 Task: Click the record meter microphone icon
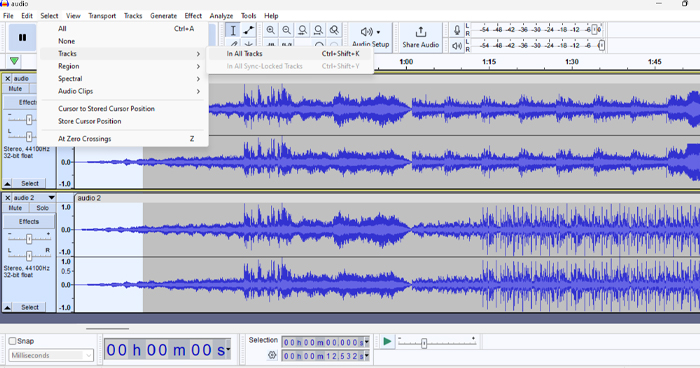457,30
